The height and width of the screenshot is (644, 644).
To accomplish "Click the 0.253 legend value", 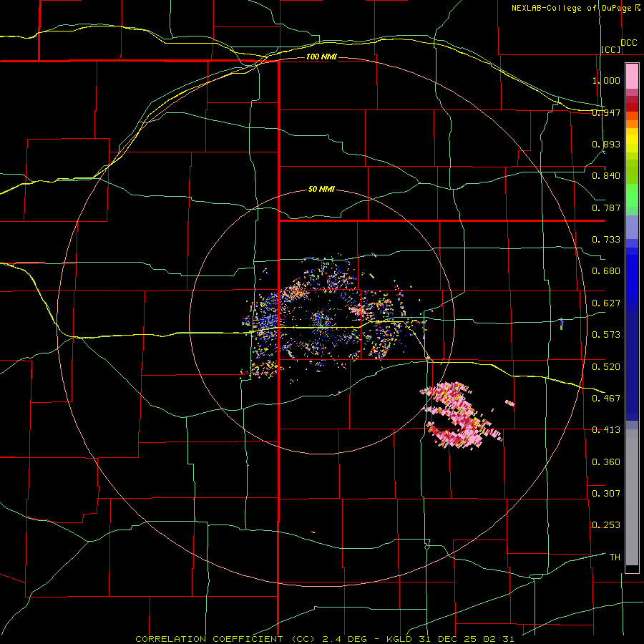I will (x=606, y=525).
